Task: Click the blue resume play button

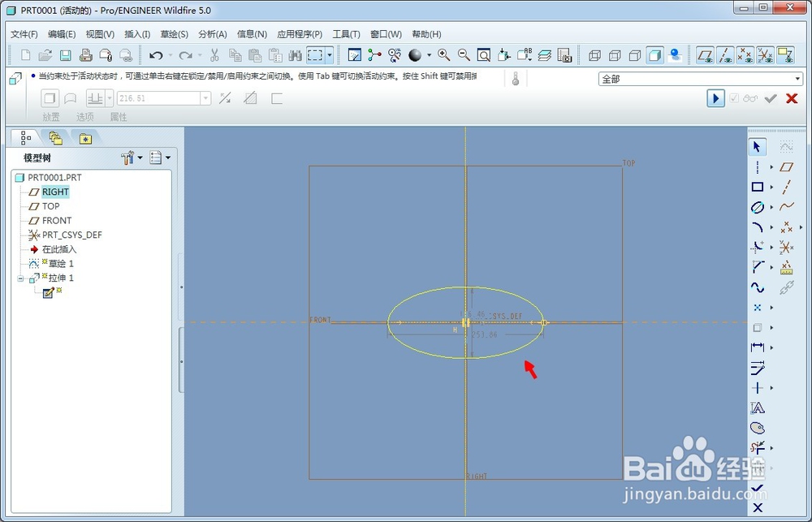Action: 715,98
